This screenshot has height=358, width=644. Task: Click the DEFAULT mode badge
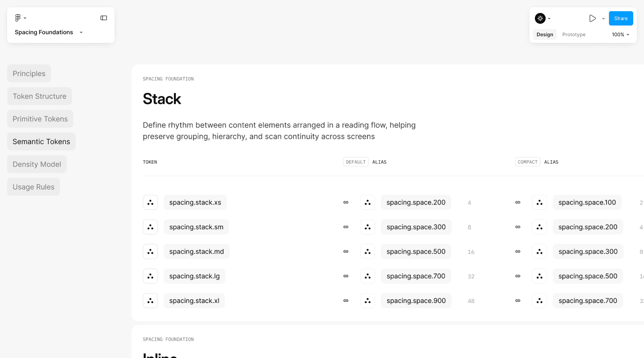(x=356, y=162)
